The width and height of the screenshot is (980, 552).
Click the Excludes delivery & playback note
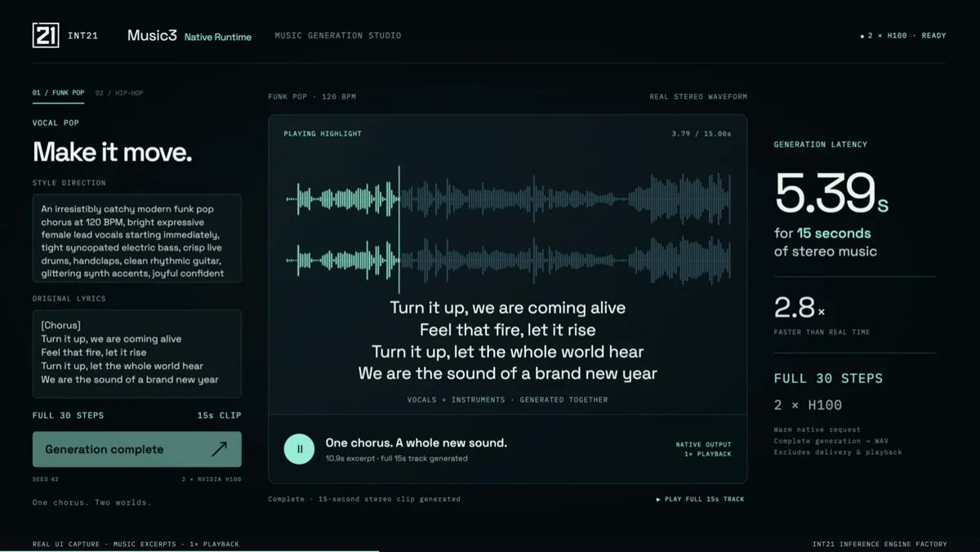(838, 452)
